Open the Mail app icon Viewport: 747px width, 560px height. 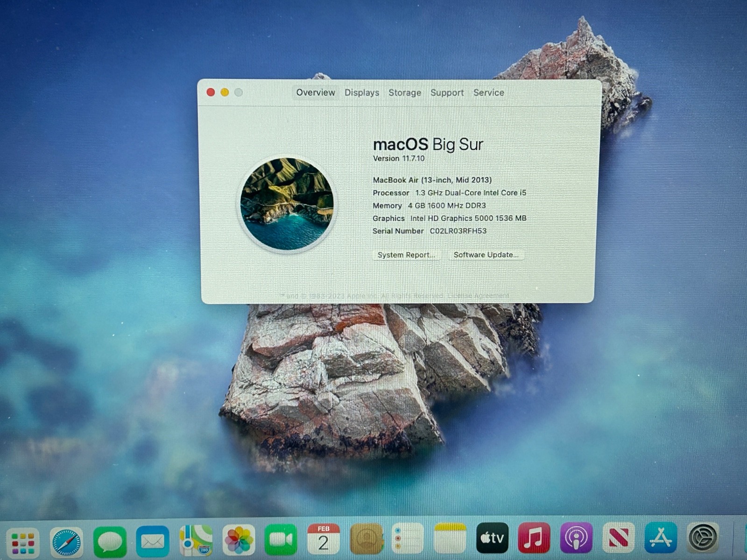(x=152, y=541)
